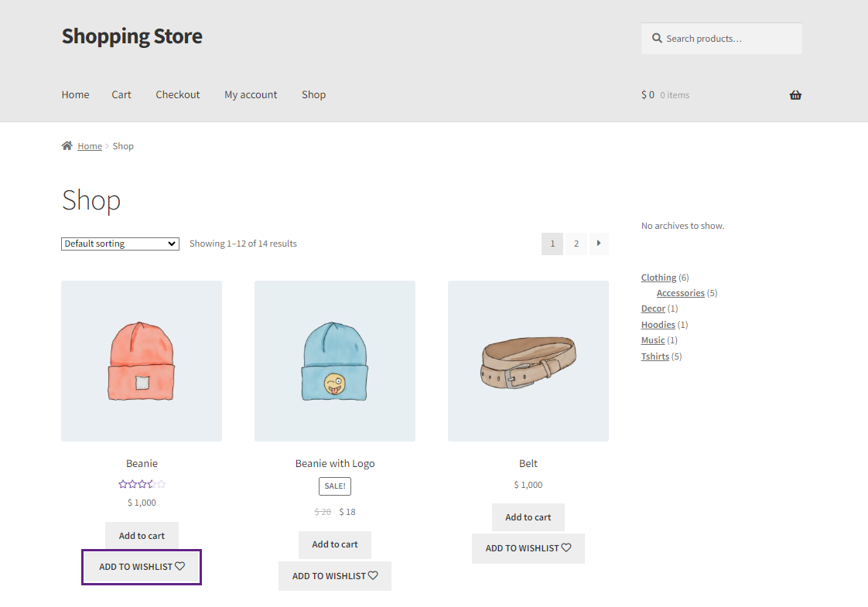868x607 pixels.
Task: Open the Tshirts category
Action: pos(655,356)
